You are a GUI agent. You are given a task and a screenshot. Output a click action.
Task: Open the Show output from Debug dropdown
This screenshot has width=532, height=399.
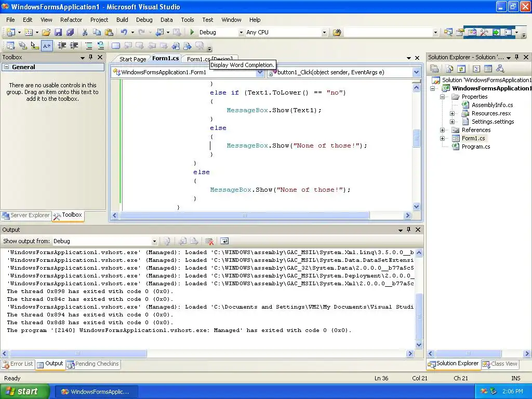coord(154,241)
